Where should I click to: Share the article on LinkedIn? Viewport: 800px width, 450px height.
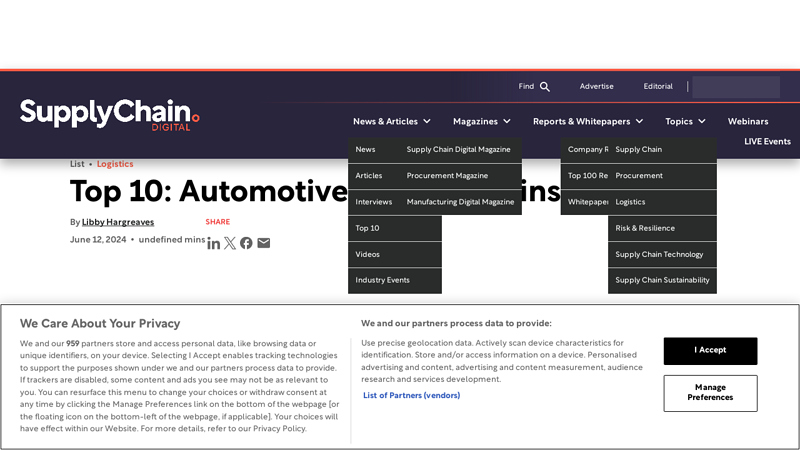[x=214, y=243]
